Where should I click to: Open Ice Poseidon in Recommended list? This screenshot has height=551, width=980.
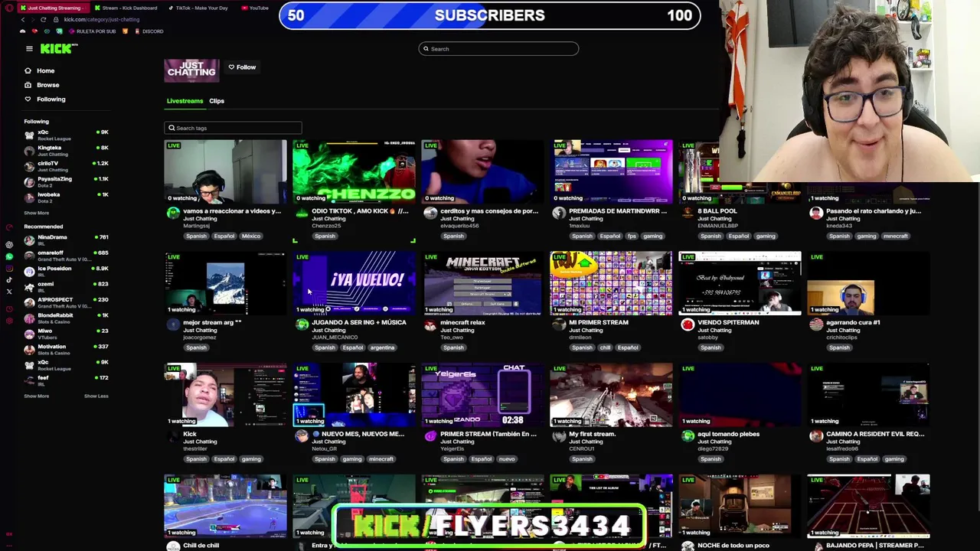click(x=66, y=271)
